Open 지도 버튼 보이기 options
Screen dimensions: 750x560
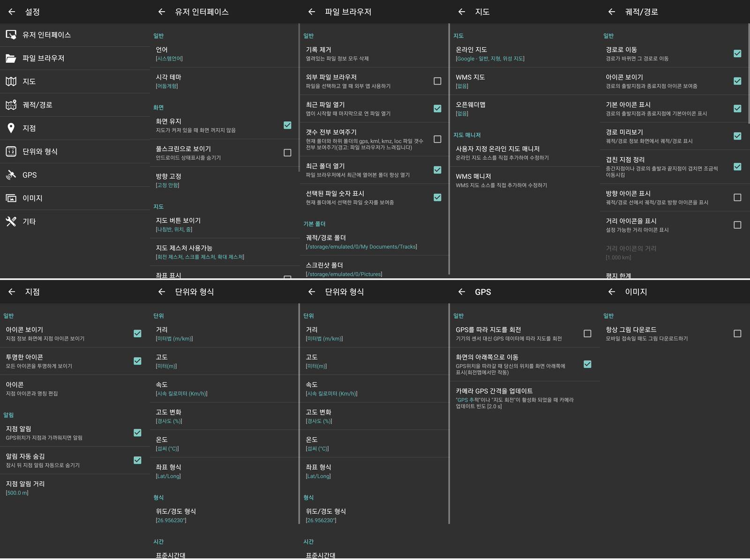[225, 224]
